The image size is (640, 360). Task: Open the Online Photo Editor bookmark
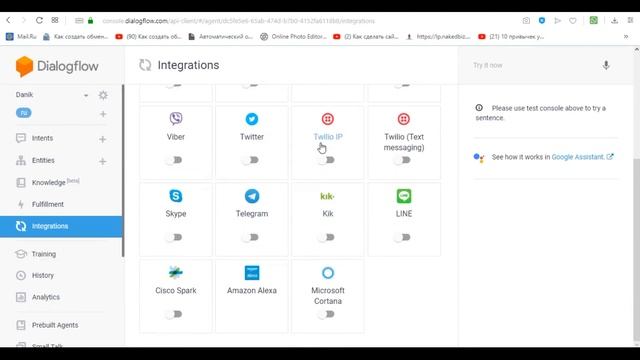click(x=293, y=37)
